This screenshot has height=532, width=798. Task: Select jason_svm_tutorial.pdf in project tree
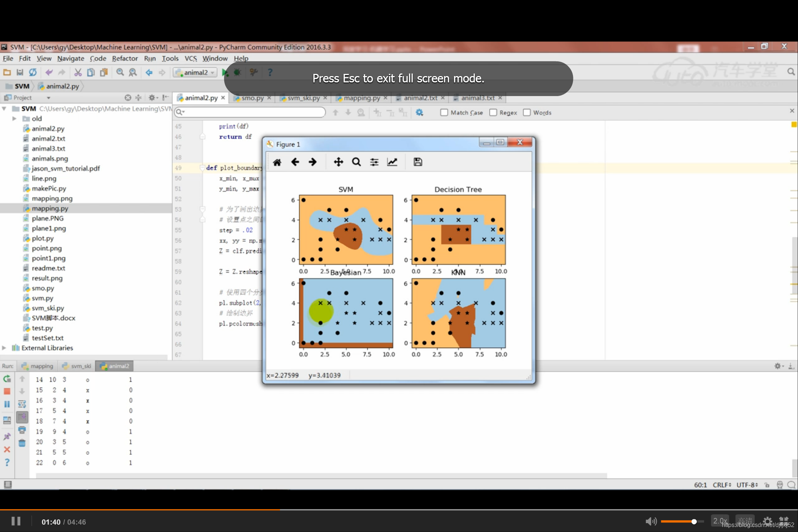[x=66, y=168]
